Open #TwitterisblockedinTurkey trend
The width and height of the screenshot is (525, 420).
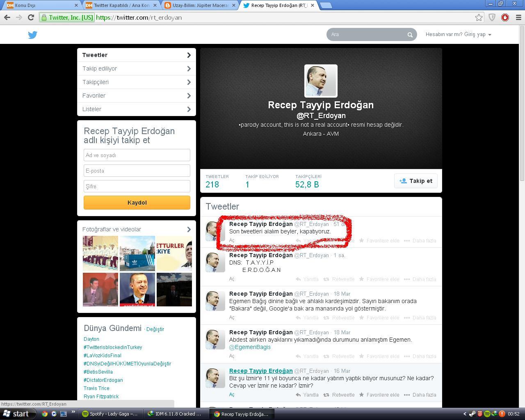click(x=113, y=347)
